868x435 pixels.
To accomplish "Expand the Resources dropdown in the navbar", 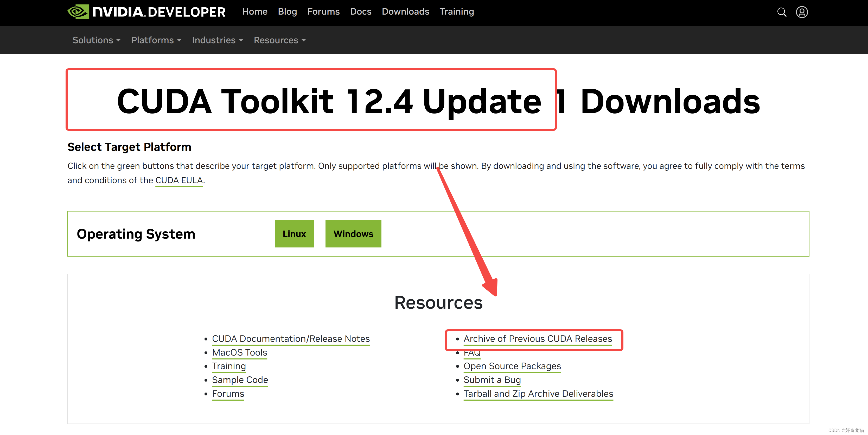I will [280, 40].
